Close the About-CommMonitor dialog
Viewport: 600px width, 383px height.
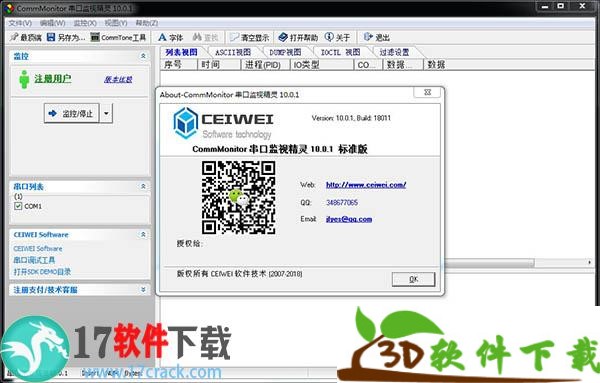(427, 92)
